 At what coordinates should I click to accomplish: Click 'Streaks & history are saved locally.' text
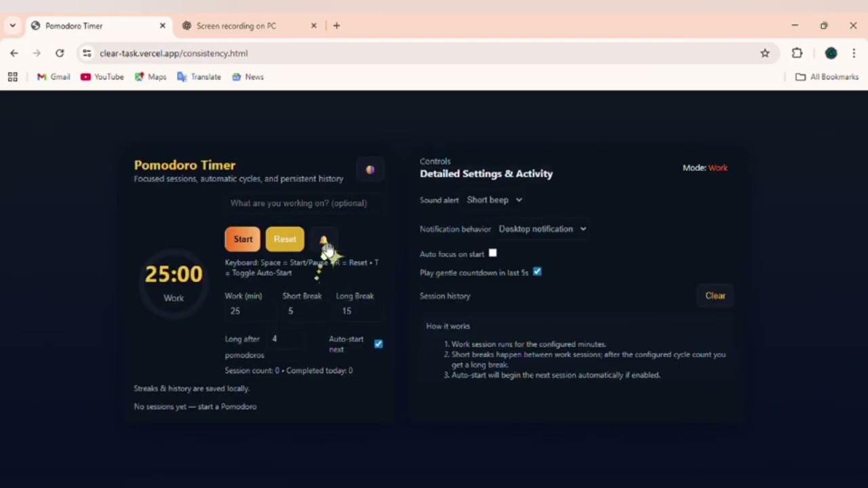[x=192, y=388]
